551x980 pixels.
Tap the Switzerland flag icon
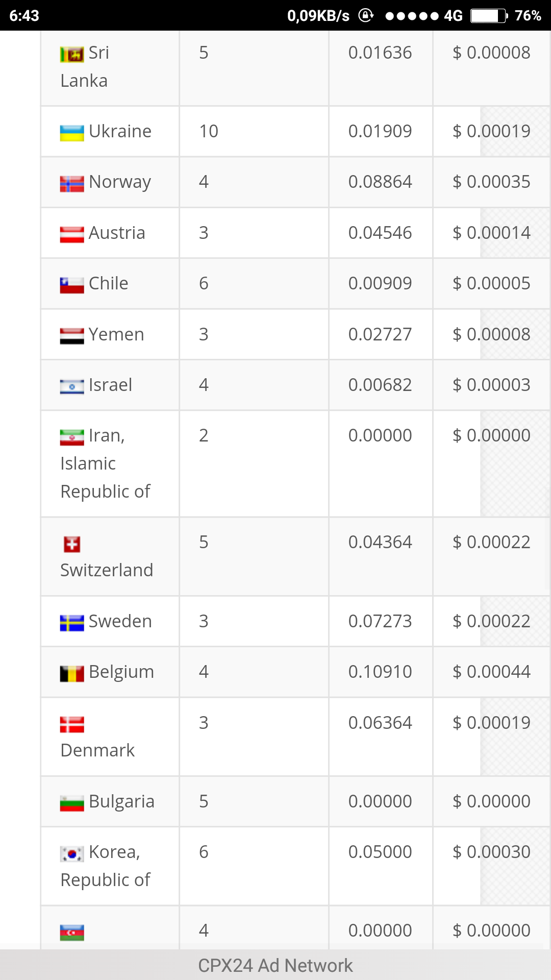coord(72,544)
